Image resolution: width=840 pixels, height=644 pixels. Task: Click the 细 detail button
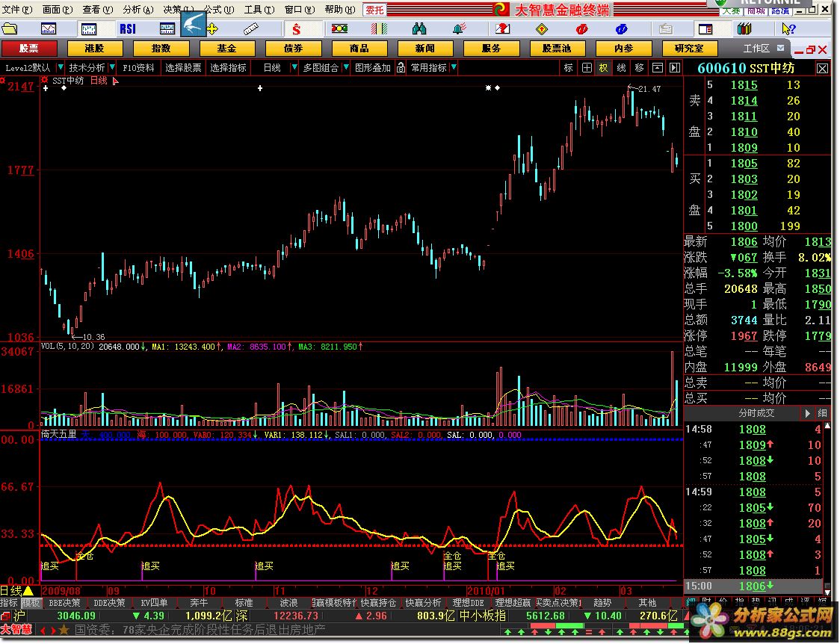[822, 413]
